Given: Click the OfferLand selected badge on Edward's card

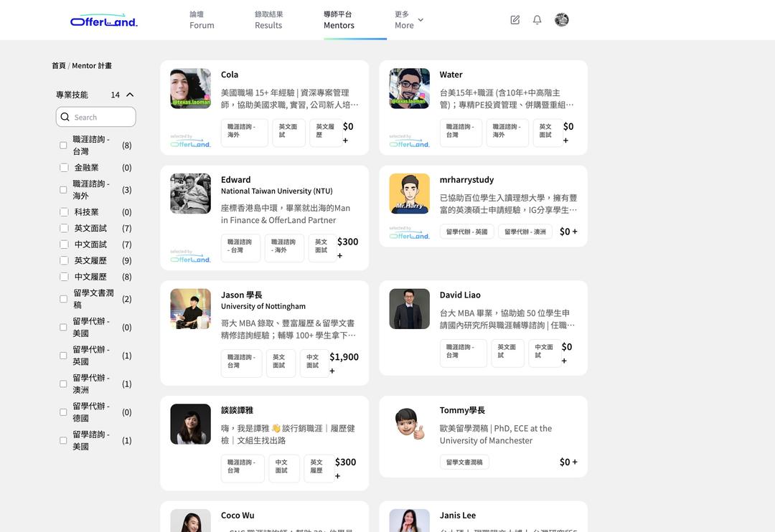Looking at the screenshot, I should (x=190, y=256).
